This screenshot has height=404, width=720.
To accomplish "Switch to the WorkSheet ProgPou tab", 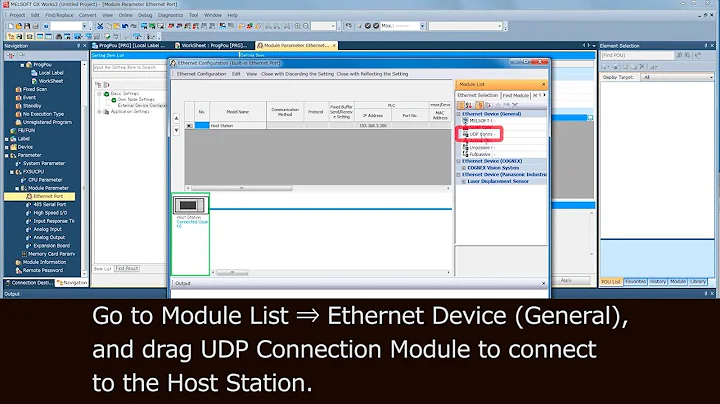I will pyautogui.click(x=211, y=45).
